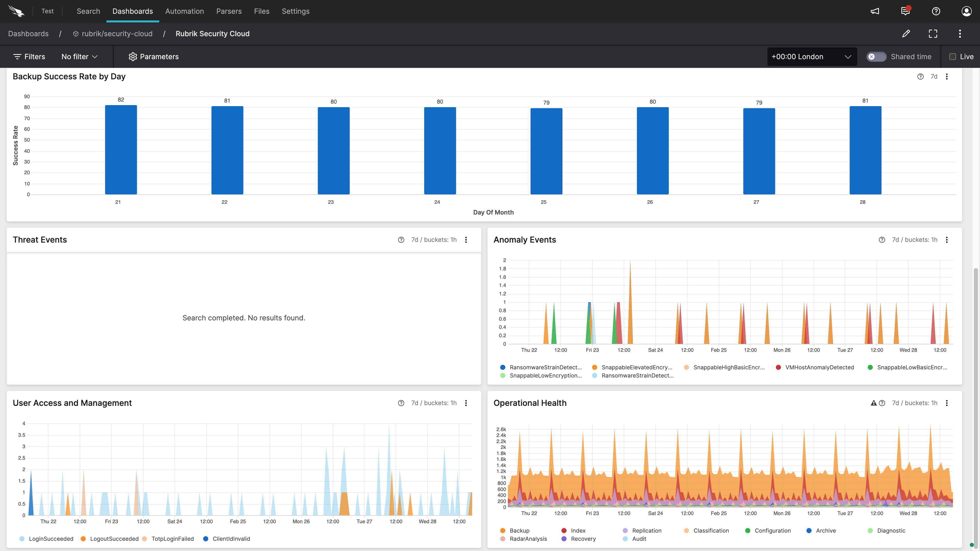Switch to the Automation tab
Image resolution: width=980 pixels, height=551 pixels.
pos(185,11)
